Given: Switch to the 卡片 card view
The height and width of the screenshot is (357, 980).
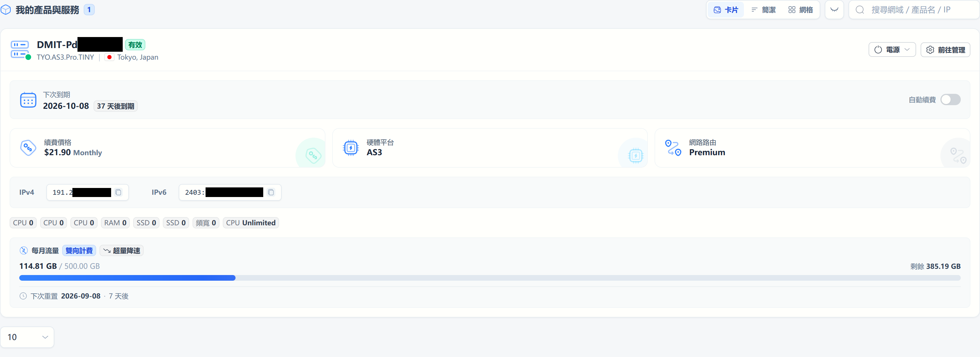Looking at the screenshot, I should [726, 10].
